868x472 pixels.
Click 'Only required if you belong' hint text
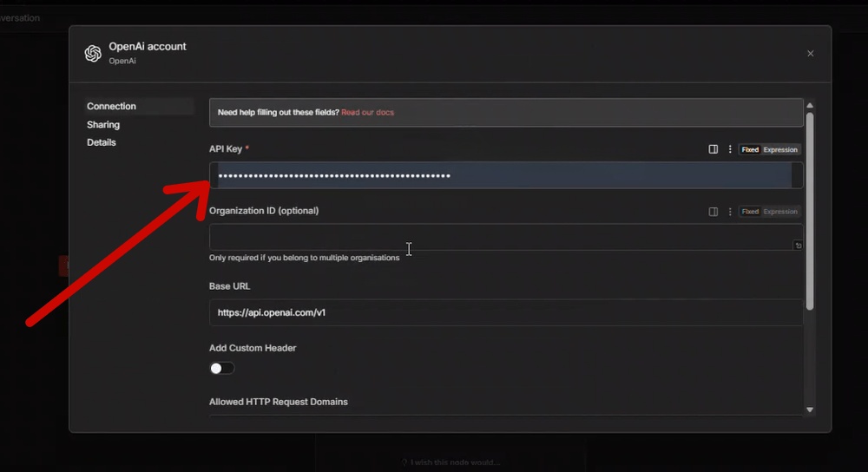(x=304, y=258)
